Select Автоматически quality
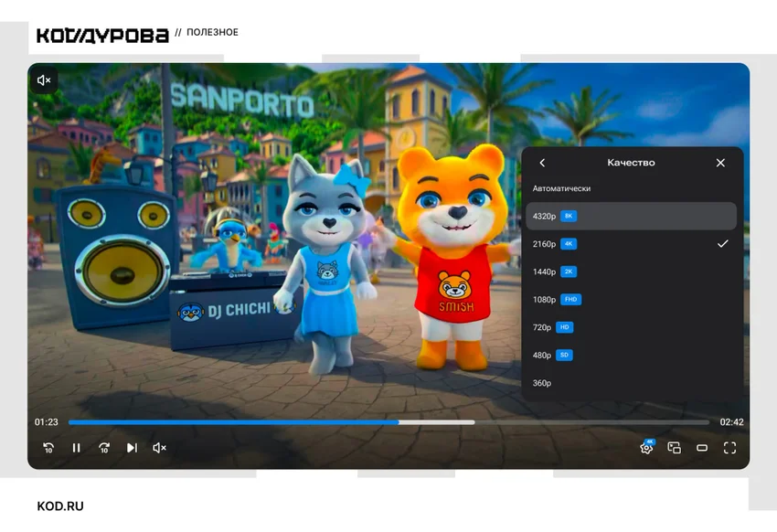The height and width of the screenshot is (532, 777). [631, 188]
